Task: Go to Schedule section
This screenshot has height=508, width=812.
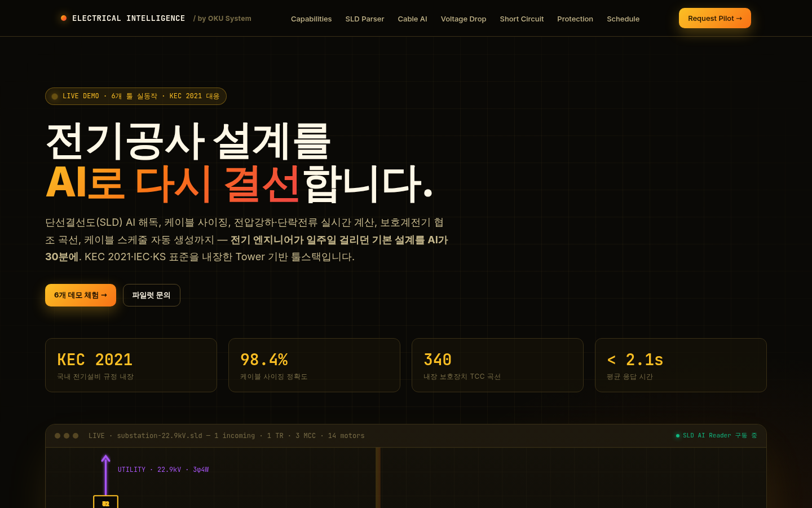Action: point(623,19)
